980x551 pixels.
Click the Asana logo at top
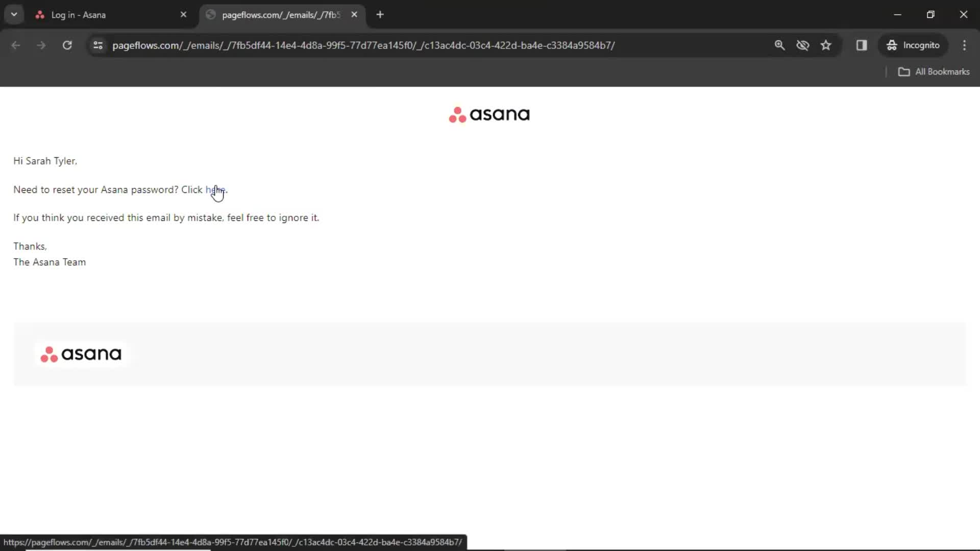pyautogui.click(x=489, y=114)
